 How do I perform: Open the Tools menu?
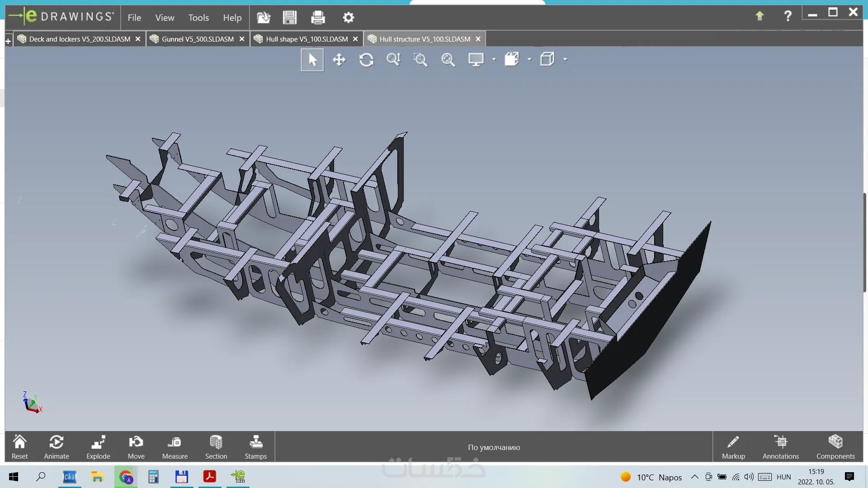(198, 18)
